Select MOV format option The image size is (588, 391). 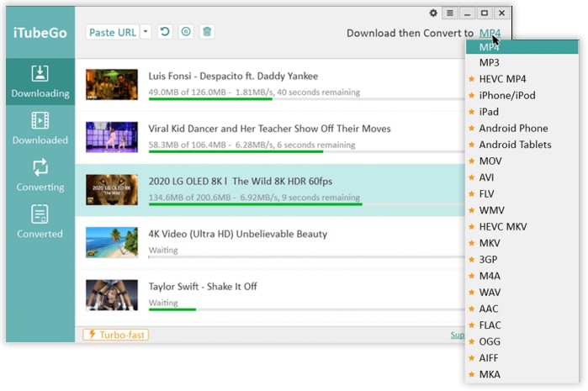coord(522,161)
